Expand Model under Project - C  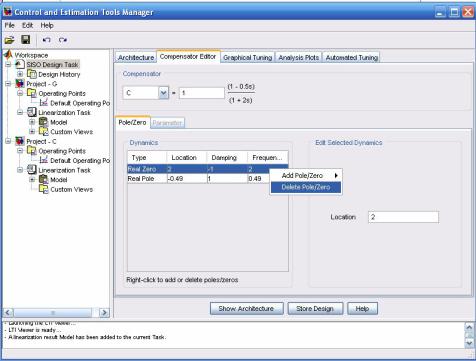pyautogui.click(x=32, y=180)
